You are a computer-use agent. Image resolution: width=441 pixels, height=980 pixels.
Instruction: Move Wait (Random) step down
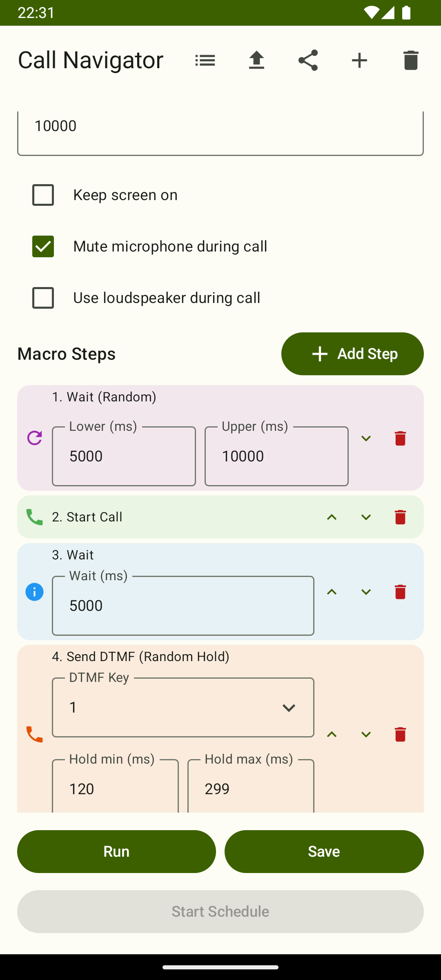366,438
